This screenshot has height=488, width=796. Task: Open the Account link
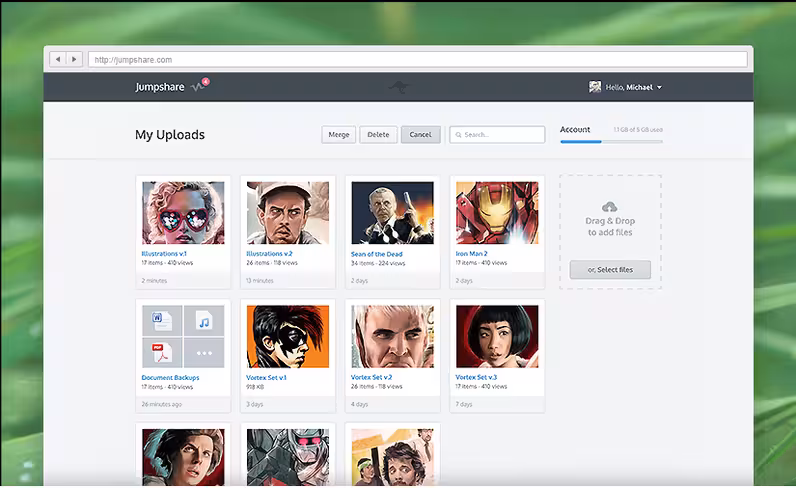click(575, 129)
